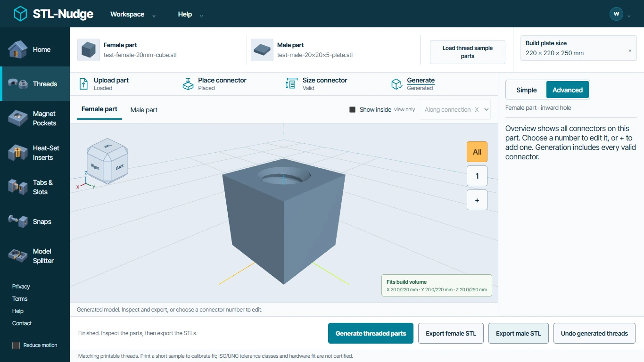Click the test-female-20mm-cube.stl thumbnail
This screenshot has width=644, height=362.
point(89,50)
